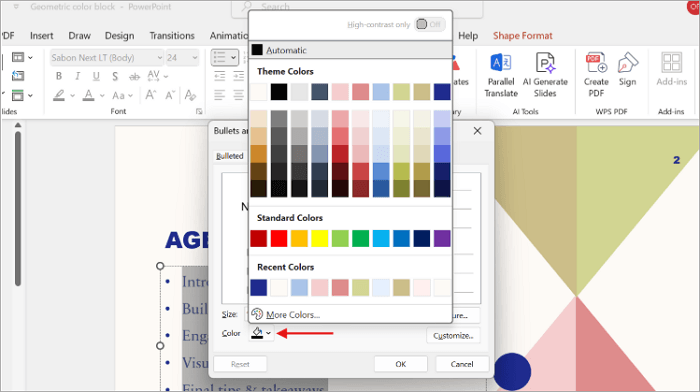Switch to the Design tab
This screenshot has width=700, height=392.
119,36
